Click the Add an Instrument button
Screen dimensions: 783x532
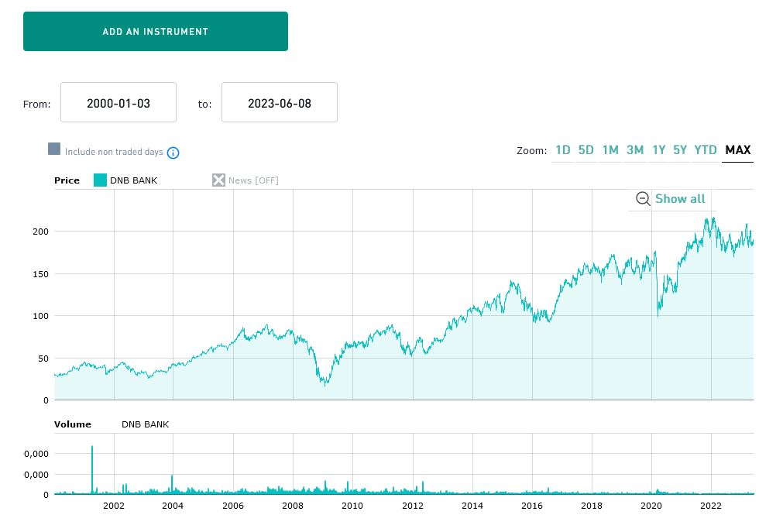[156, 32]
